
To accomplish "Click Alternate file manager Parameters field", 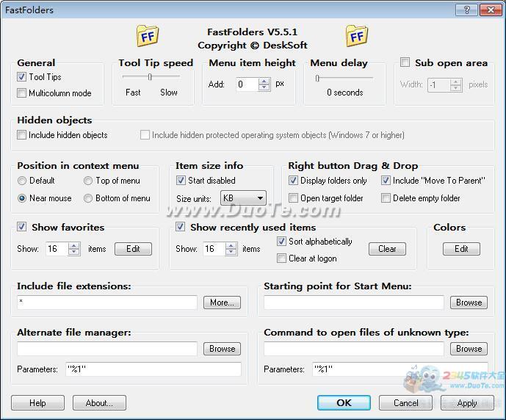I will 153,369.
